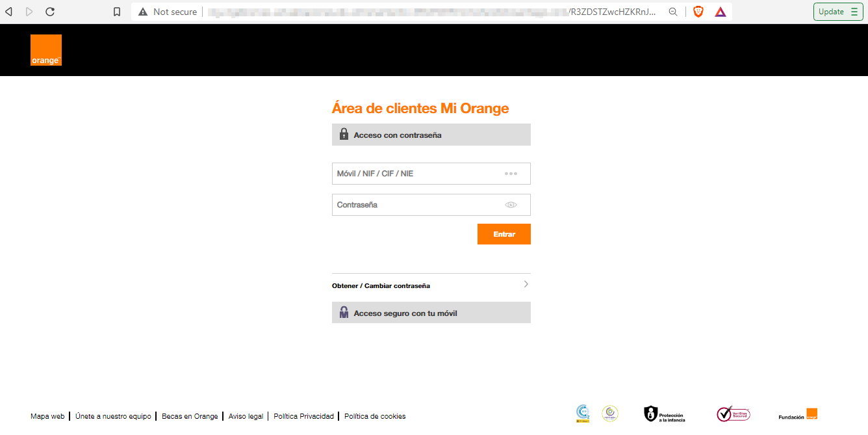Click the VeriSign Secured seal
Viewport: 868px width, 435px height.
(x=733, y=414)
